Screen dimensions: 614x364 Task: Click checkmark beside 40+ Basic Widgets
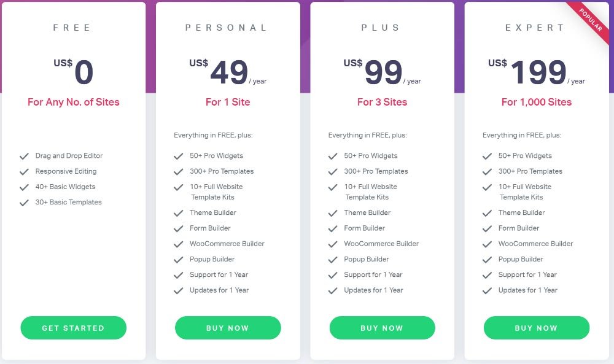tap(25, 187)
